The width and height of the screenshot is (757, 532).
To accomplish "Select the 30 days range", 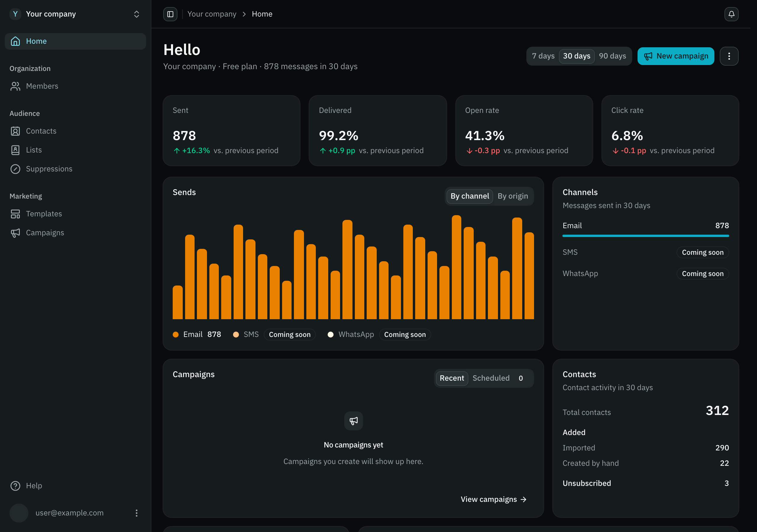I will [576, 56].
